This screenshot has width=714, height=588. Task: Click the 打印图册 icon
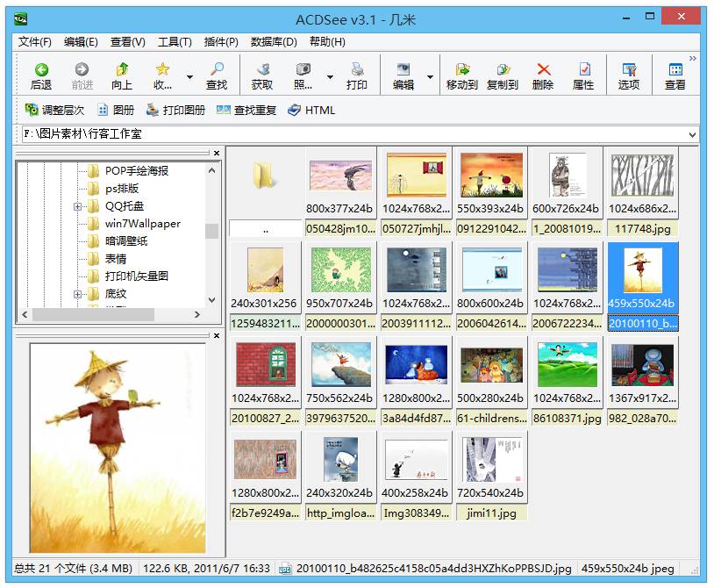[x=153, y=110]
